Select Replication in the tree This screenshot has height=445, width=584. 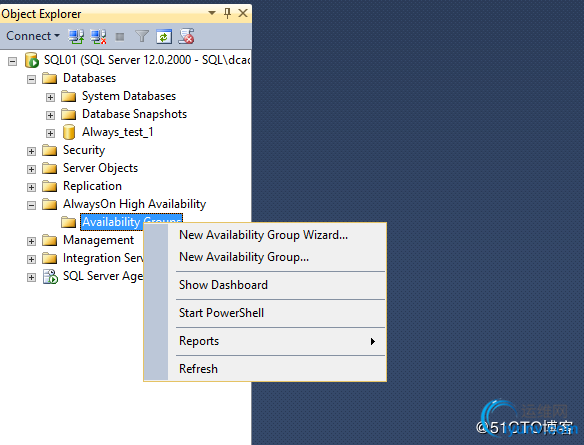click(x=92, y=186)
